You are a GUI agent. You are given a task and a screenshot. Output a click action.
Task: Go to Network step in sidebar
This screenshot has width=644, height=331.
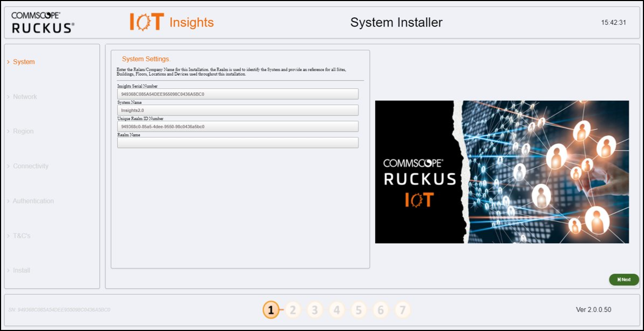point(25,97)
